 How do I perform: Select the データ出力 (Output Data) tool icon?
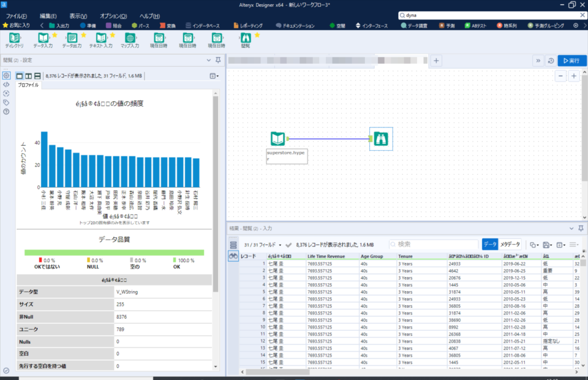[x=72, y=39]
